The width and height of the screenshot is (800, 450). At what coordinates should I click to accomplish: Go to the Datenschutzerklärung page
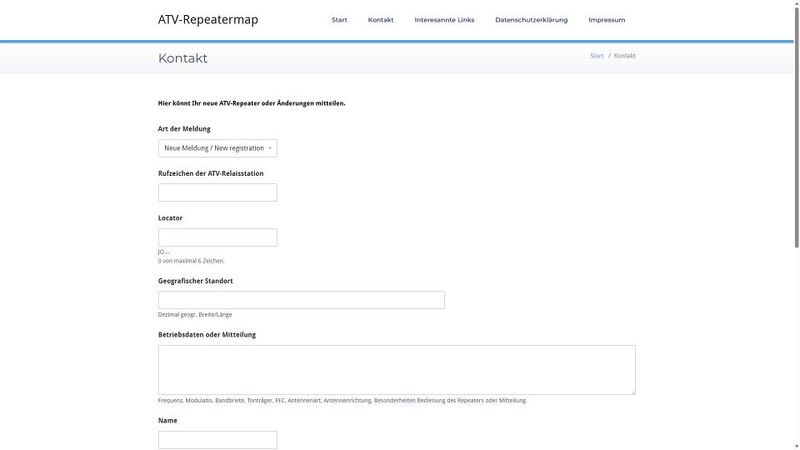pos(531,20)
